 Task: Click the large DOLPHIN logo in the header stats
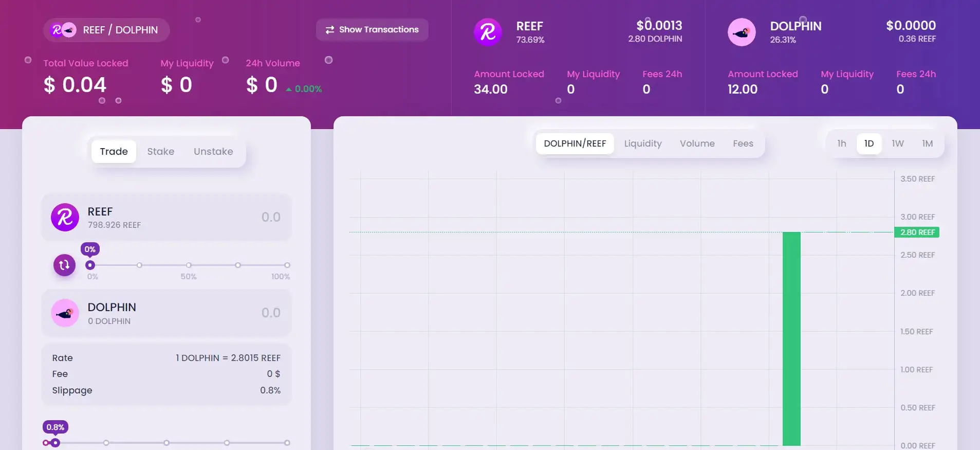click(741, 32)
